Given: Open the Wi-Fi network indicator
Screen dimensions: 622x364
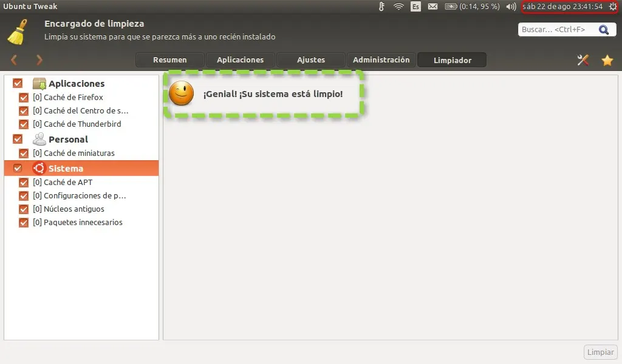Looking at the screenshot, I should pos(398,7).
